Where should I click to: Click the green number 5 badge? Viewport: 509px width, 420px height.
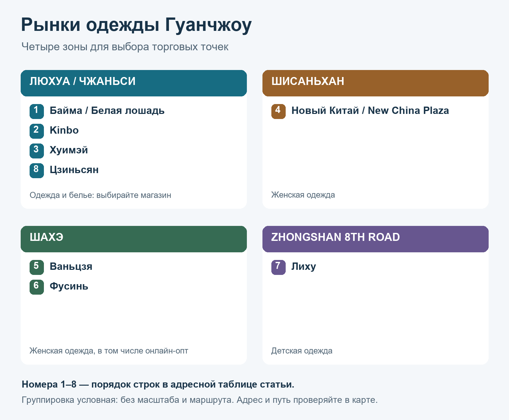point(37,267)
